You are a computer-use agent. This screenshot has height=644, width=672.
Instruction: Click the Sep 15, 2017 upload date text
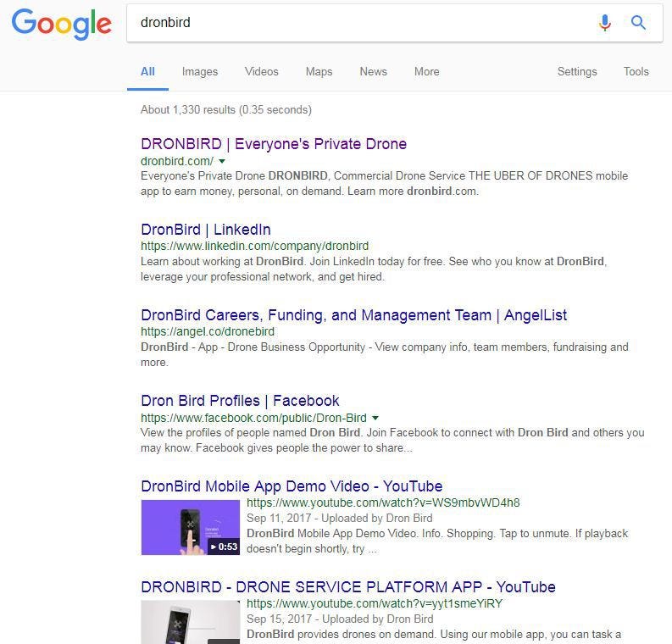pos(279,619)
